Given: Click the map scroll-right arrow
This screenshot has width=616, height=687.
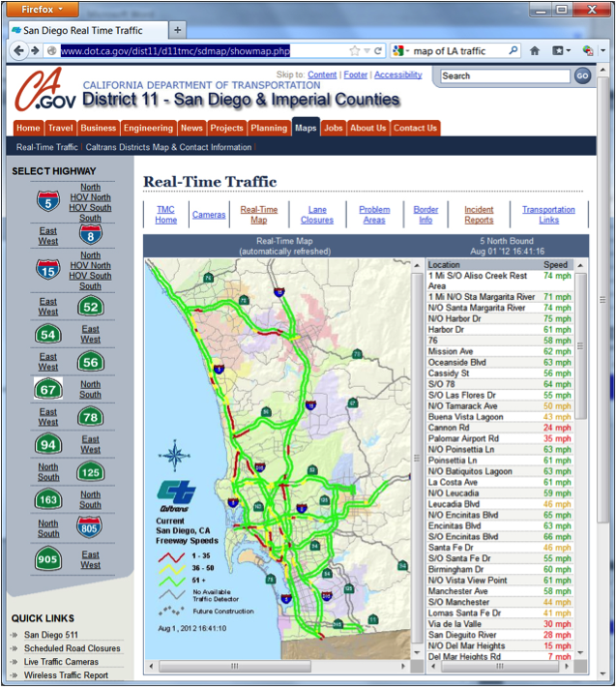Looking at the screenshot, I should pos(403,666).
